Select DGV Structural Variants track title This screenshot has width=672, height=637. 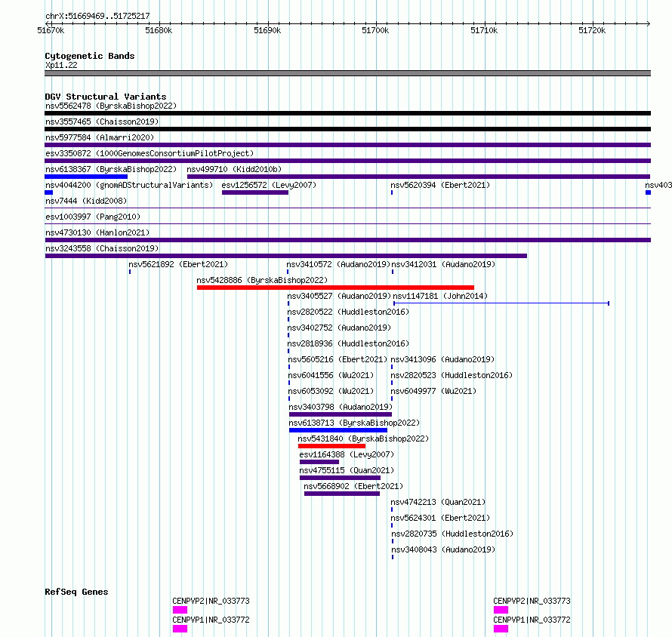(106, 97)
